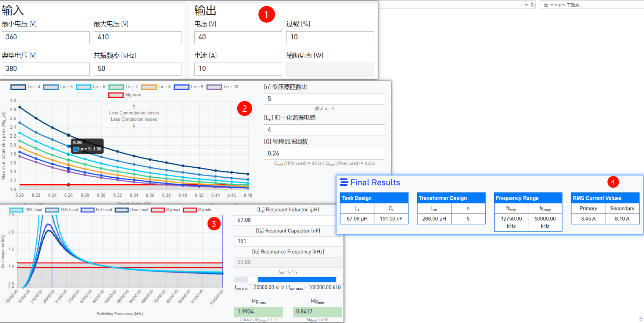
Task: Click the images search box
Action: [x=591, y=5]
